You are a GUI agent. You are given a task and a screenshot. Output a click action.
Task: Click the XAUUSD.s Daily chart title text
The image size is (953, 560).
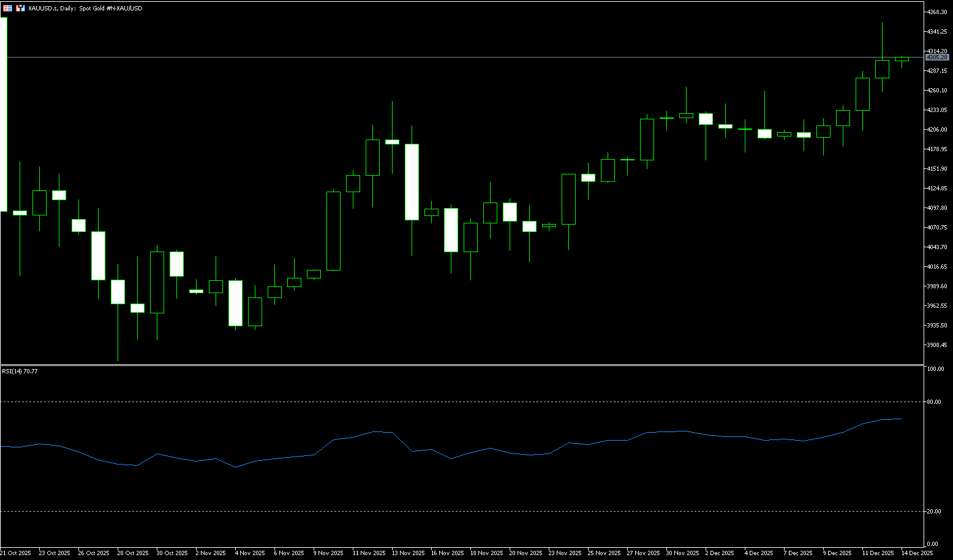(85, 9)
